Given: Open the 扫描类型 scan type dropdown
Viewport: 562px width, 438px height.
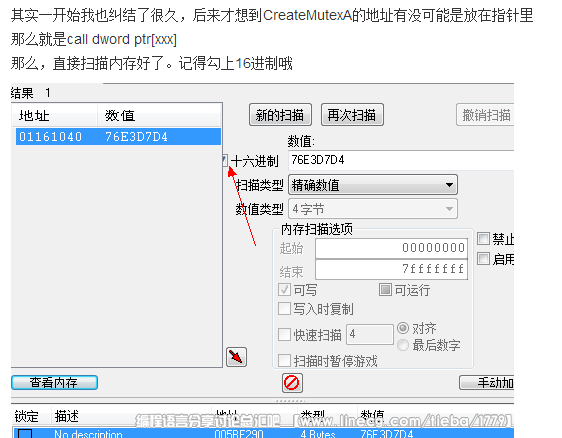Looking at the screenshot, I should click(373, 185).
